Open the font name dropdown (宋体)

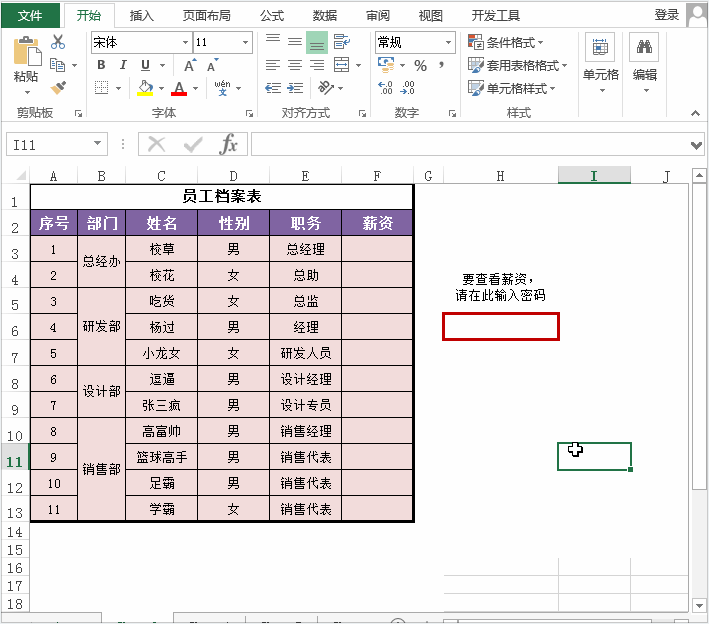click(x=185, y=43)
